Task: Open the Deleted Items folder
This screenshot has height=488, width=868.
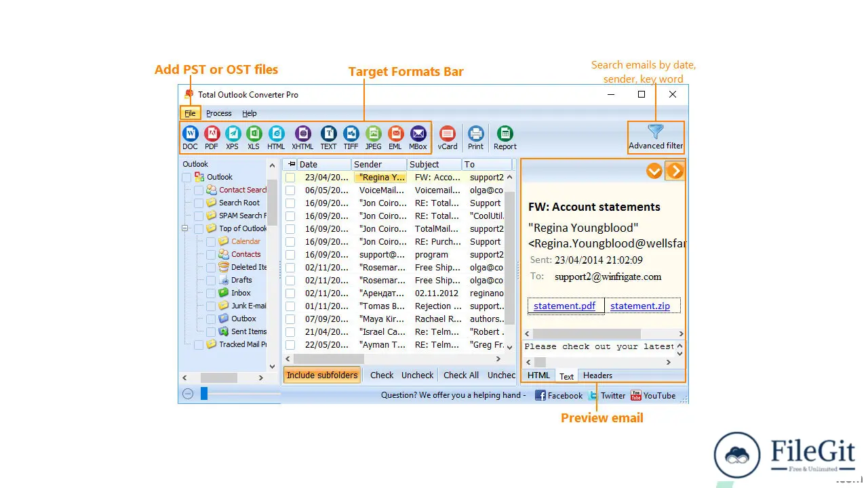Action: pyautogui.click(x=249, y=267)
